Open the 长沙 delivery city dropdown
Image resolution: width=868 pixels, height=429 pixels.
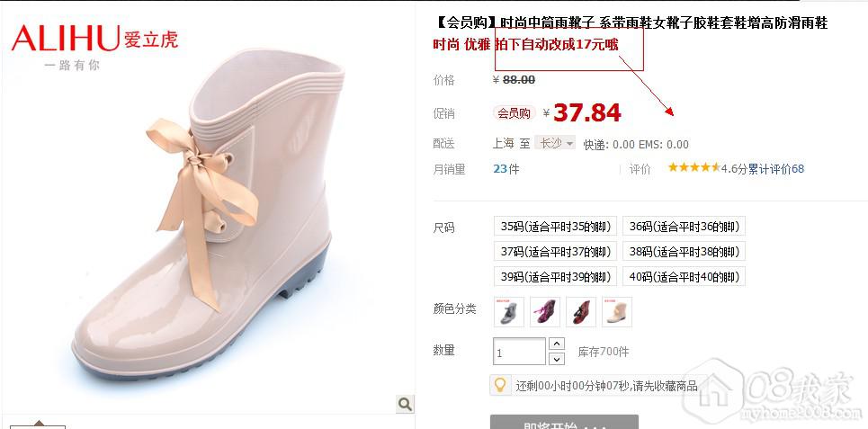point(555,143)
